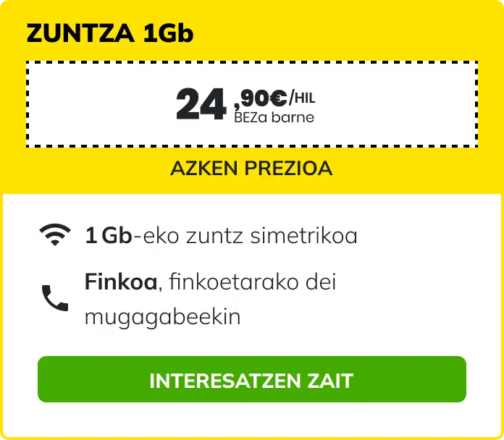Click the /HIL monthly suffix
The width and height of the screenshot is (504, 440).
pos(303,98)
